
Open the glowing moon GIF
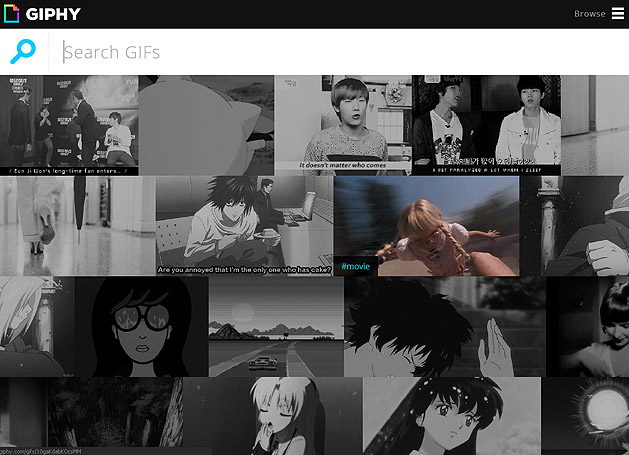(x=585, y=416)
